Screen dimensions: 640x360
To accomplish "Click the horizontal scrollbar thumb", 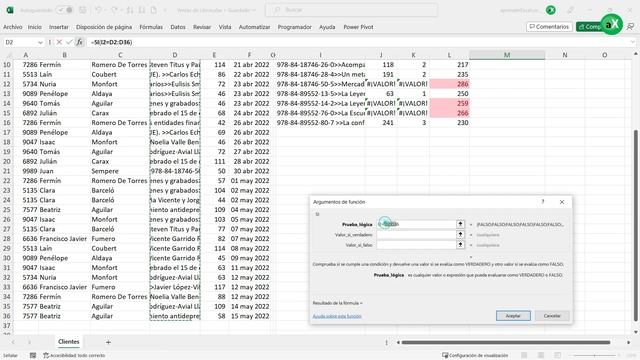I will tap(506, 342).
